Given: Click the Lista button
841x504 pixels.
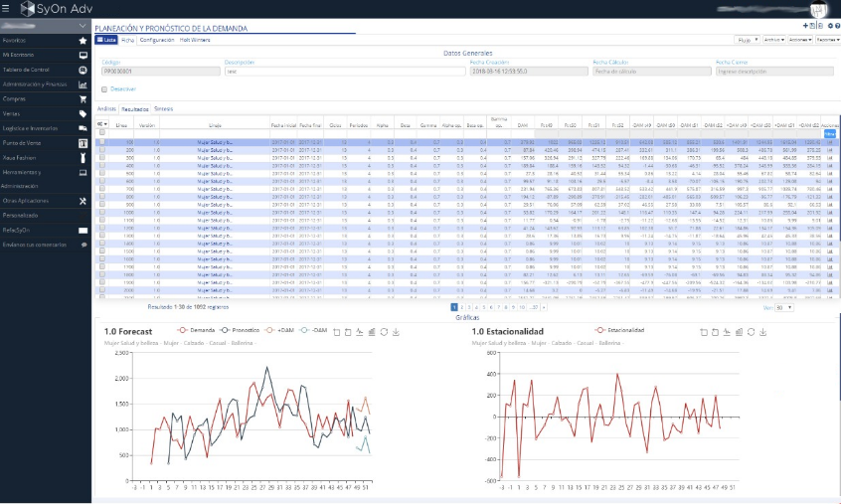Looking at the screenshot, I should coord(106,40).
